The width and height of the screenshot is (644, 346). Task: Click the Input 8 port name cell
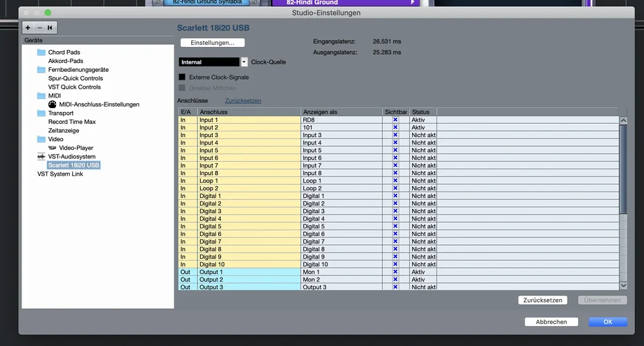coord(249,173)
